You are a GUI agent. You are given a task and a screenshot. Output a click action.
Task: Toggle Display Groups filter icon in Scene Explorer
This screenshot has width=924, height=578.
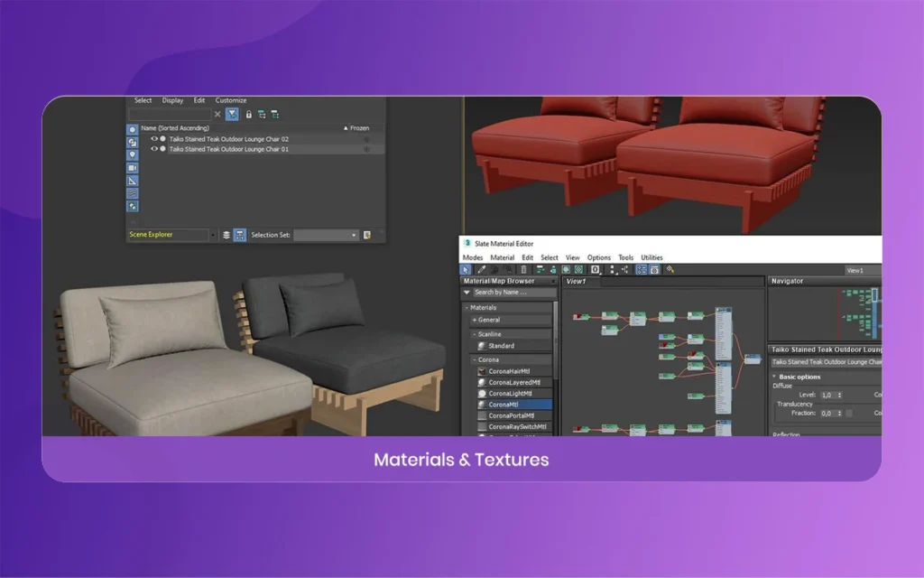point(133,207)
